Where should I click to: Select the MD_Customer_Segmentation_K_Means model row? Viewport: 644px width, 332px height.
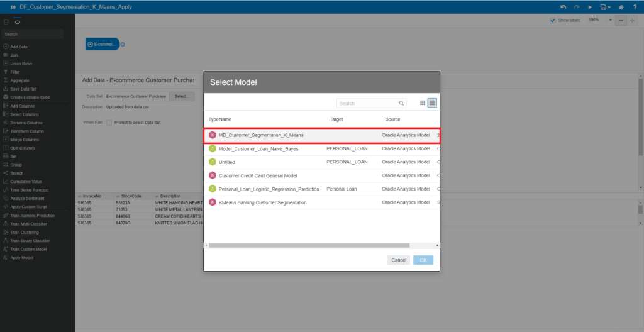click(322, 135)
